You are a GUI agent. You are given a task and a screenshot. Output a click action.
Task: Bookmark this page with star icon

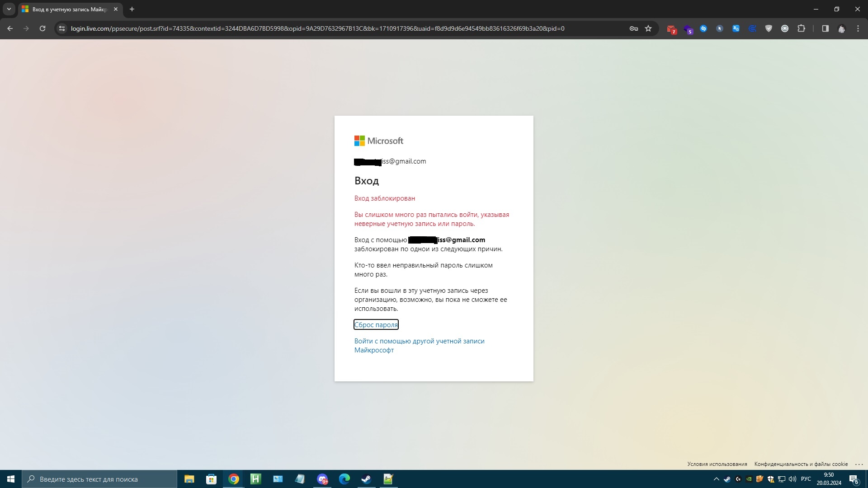click(x=648, y=28)
